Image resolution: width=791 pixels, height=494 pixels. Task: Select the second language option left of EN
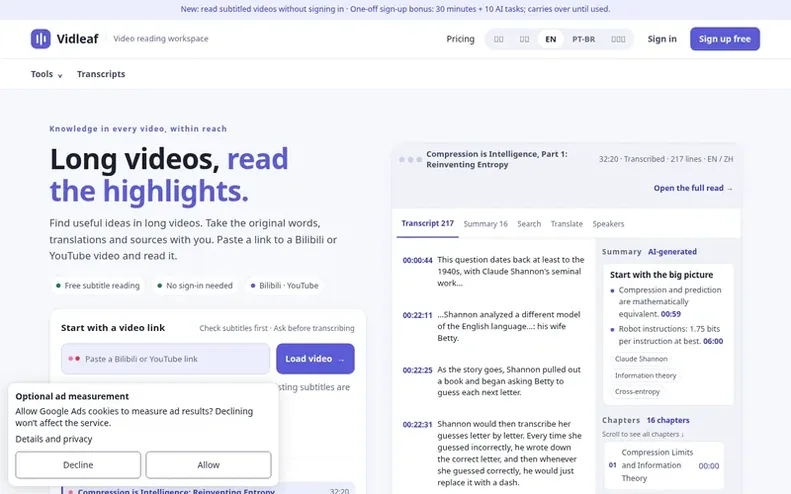[x=498, y=39]
